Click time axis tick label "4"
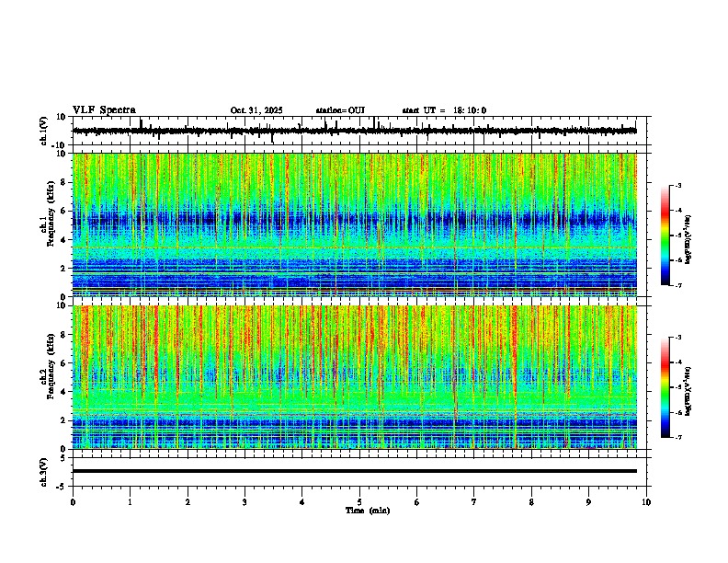The image size is (728, 563). [302, 502]
